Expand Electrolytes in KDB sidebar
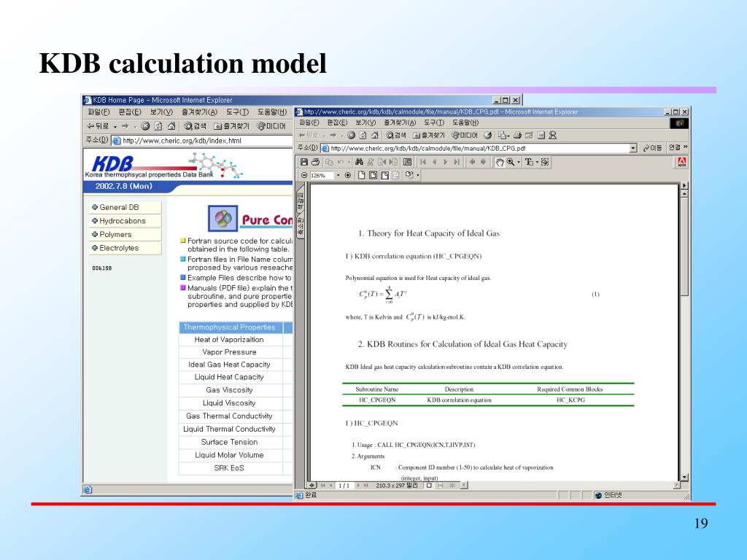The image size is (747, 560). (125, 248)
